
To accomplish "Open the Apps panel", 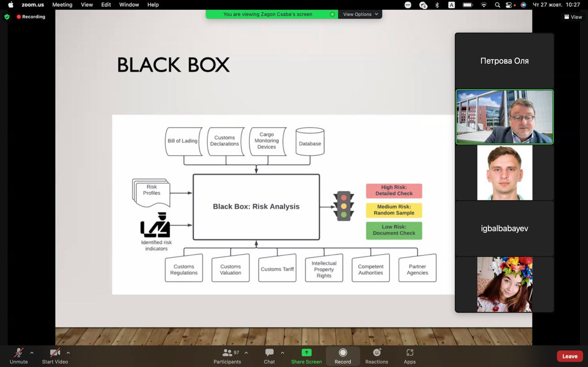I will (410, 356).
